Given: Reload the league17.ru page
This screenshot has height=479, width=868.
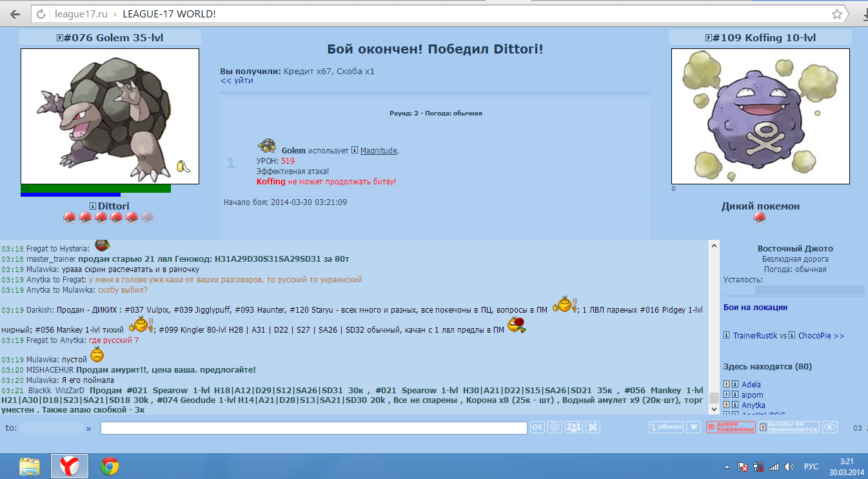Looking at the screenshot, I should pyautogui.click(x=41, y=14).
